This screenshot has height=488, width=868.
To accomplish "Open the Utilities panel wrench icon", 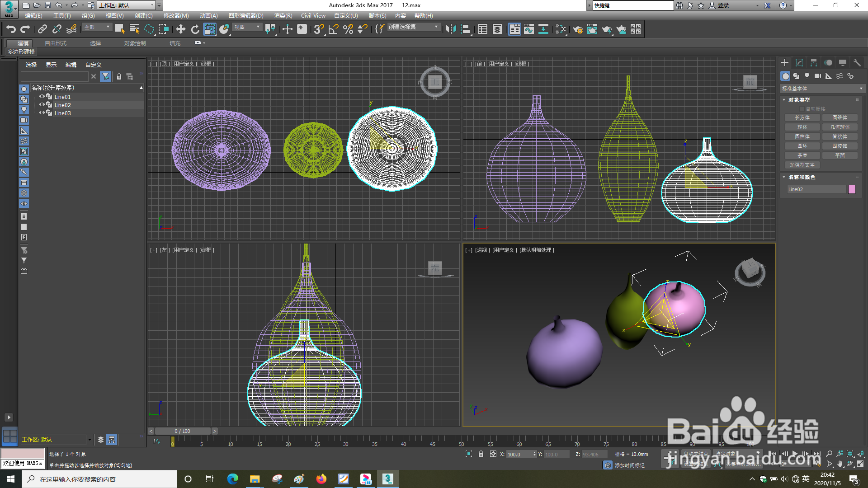I will pos(857,63).
